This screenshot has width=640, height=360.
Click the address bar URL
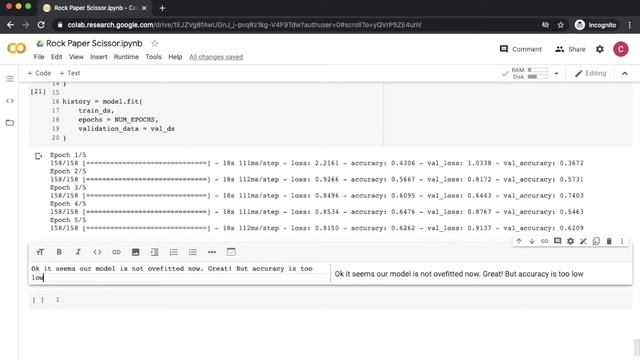point(244,25)
